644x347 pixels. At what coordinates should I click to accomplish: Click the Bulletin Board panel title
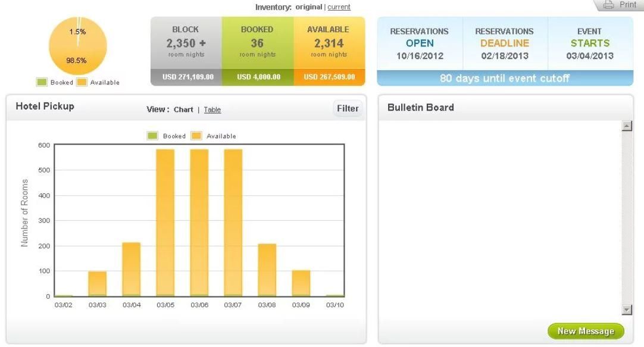click(421, 108)
